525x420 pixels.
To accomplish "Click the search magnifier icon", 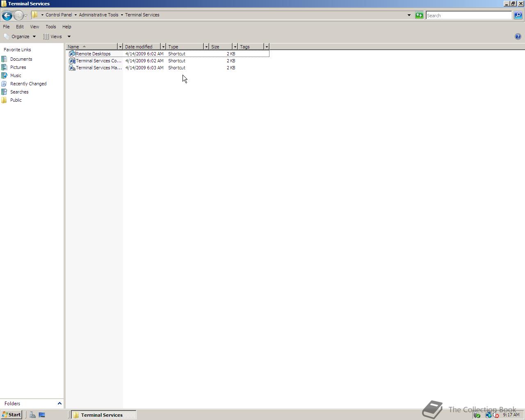I will pyautogui.click(x=518, y=15).
